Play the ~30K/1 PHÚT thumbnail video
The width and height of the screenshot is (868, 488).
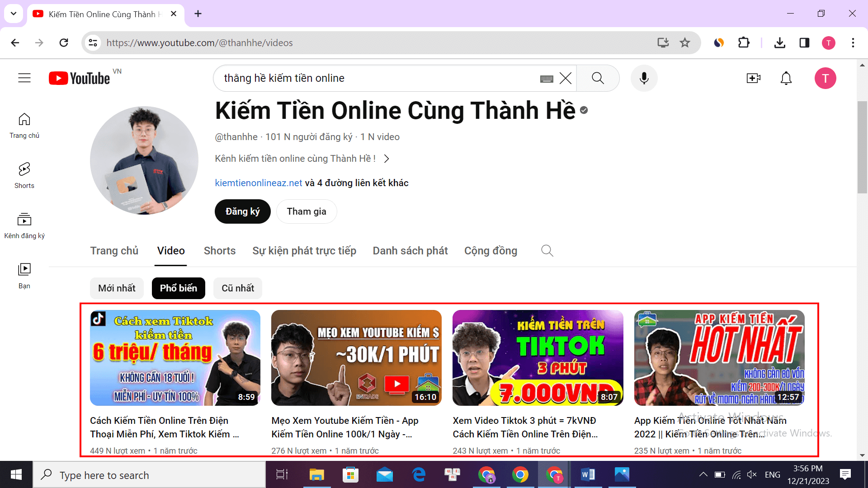coord(356,358)
